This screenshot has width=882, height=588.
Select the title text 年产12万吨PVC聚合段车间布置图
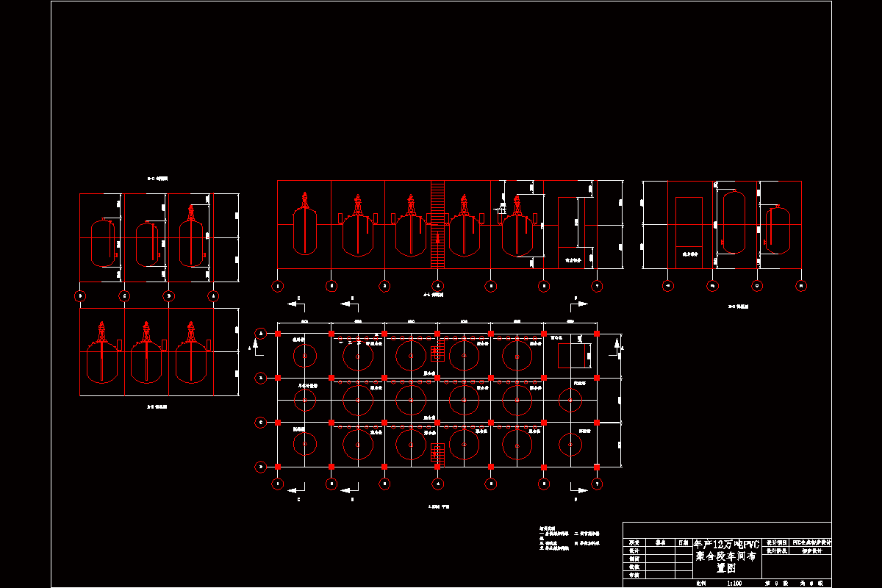tap(726, 556)
